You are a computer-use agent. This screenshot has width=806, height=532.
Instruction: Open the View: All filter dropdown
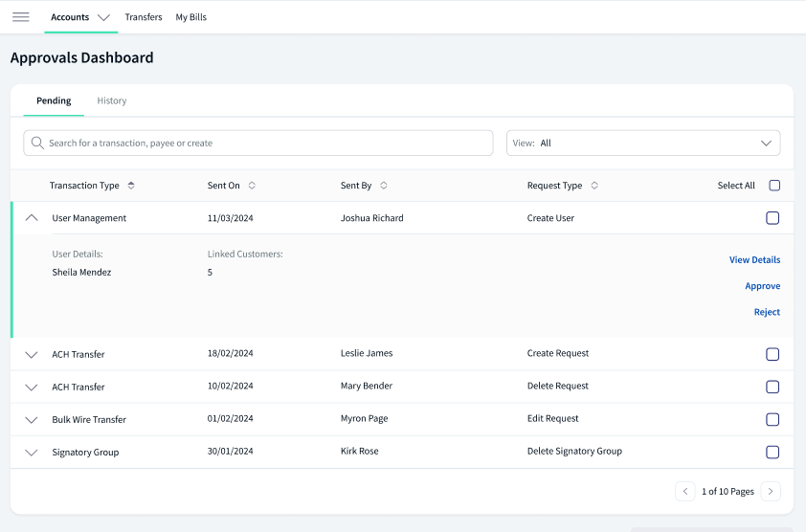(x=643, y=143)
